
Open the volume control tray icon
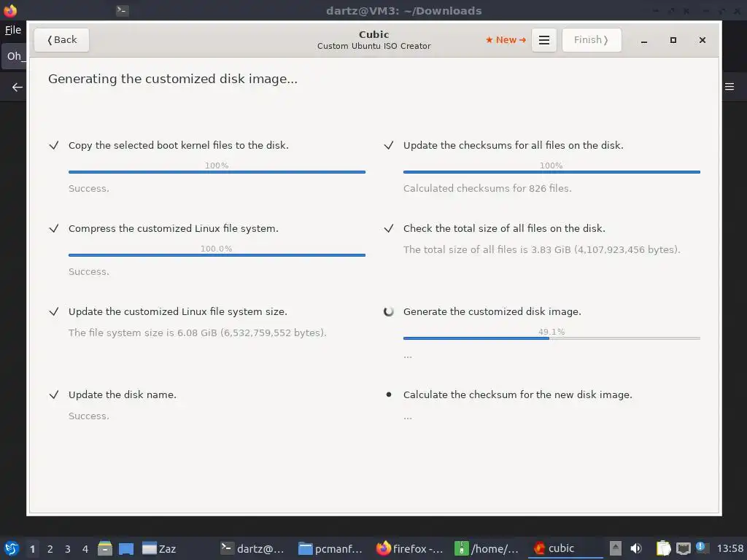click(636, 548)
